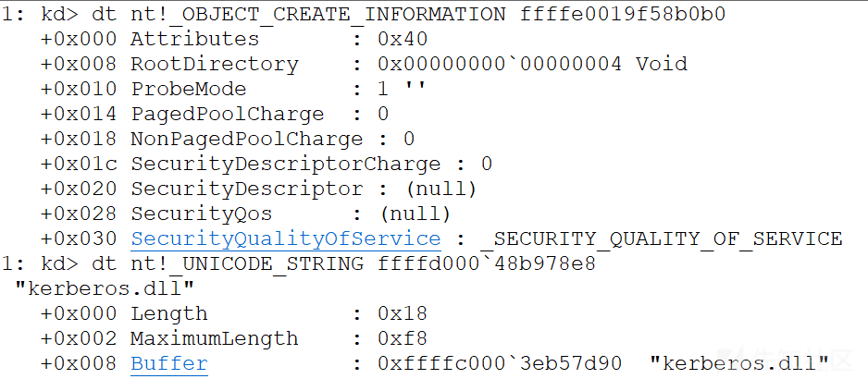The width and height of the screenshot is (868, 379).
Task: Select the PagedPoolCharge field line
Action: coord(215,114)
